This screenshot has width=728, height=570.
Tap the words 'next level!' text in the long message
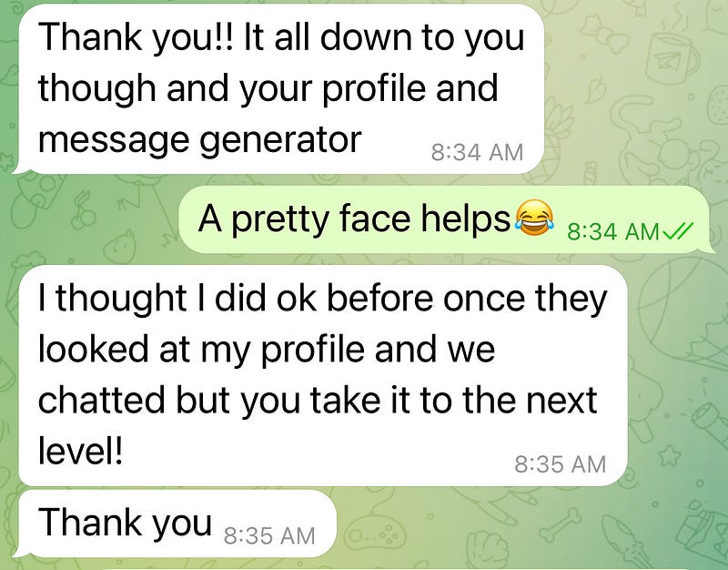[318, 425]
